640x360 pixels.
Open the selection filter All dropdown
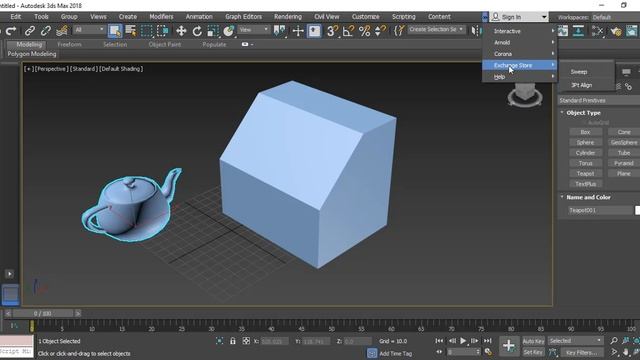coord(89,30)
